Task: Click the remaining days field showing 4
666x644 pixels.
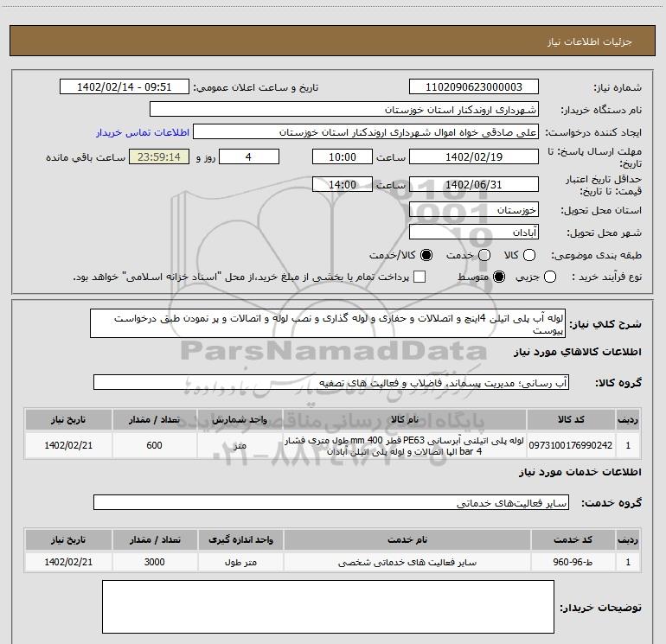Action: point(249,156)
